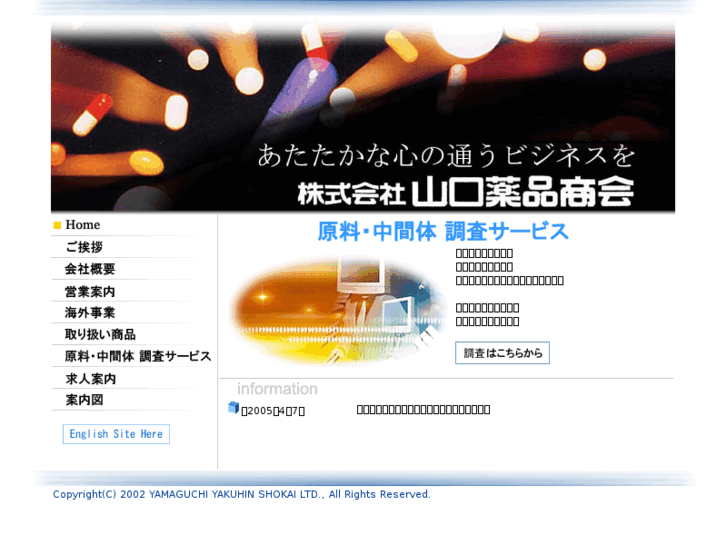Click the 2005 date information entry
The height and width of the screenshot is (545, 727).
(273, 411)
